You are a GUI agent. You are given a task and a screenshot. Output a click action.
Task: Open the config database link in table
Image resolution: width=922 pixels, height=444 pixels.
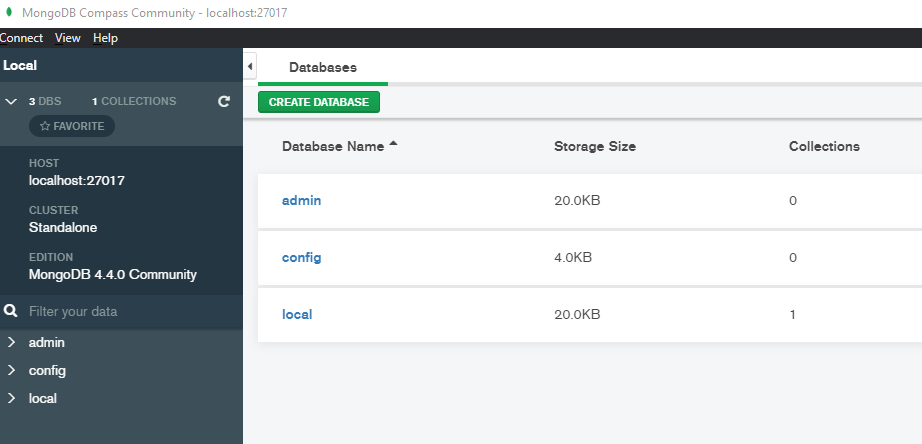[x=301, y=257]
